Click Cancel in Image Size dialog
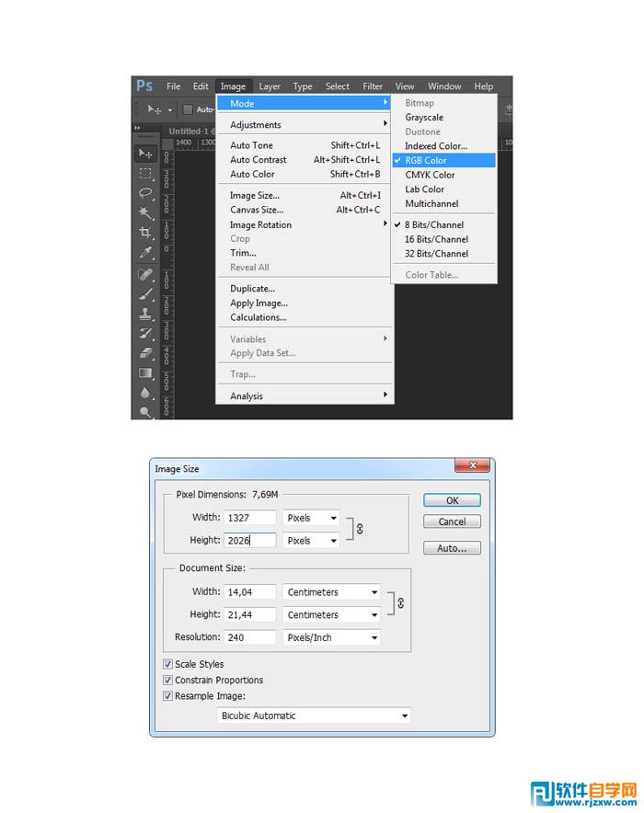The image size is (644, 813). pyautogui.click(x=452, y=521)
